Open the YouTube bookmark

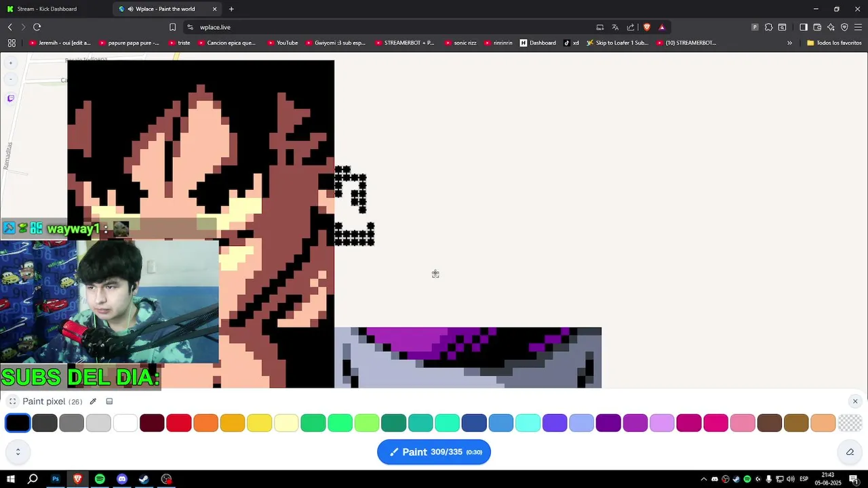(x=282, y=43)
